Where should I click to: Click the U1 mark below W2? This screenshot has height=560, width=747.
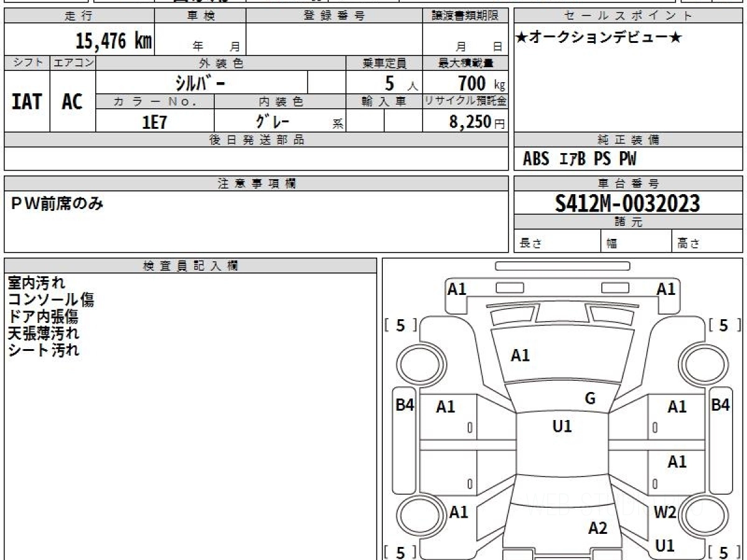tap(665, 546)
